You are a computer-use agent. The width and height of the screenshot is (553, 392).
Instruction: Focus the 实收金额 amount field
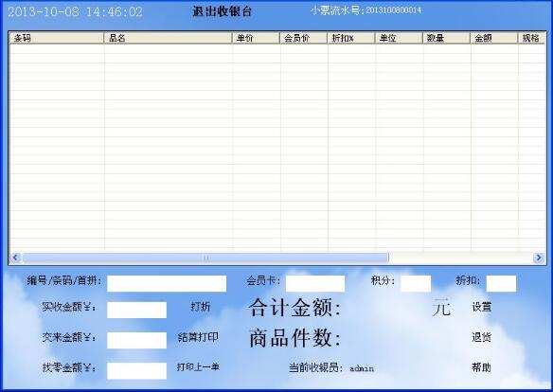(137, 310)
